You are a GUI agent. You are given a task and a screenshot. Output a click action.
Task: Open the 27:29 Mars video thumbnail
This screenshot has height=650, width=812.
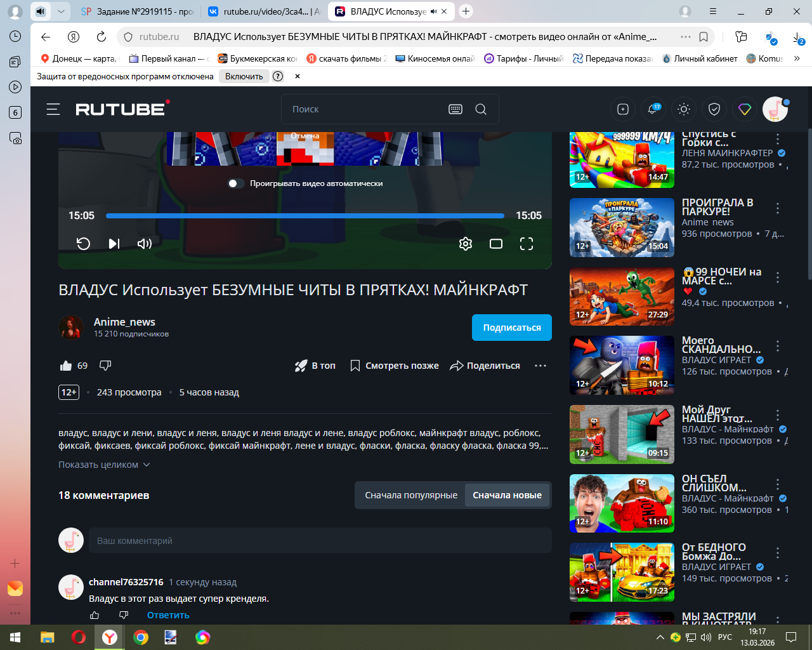pos(622,296)
